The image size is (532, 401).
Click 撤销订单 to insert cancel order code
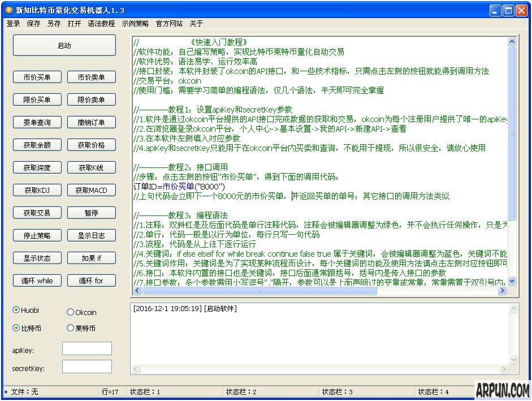click(91, 122)
